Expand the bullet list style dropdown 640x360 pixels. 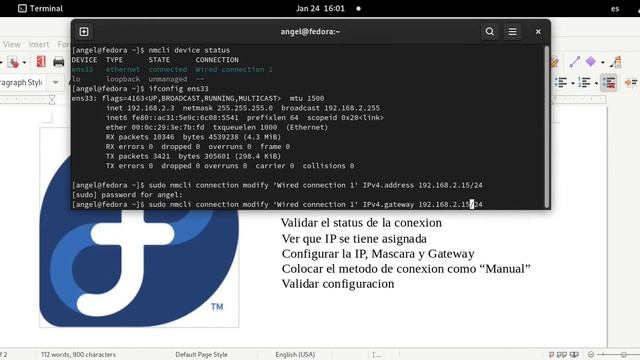pyautogui.click(x=573, y=84)
